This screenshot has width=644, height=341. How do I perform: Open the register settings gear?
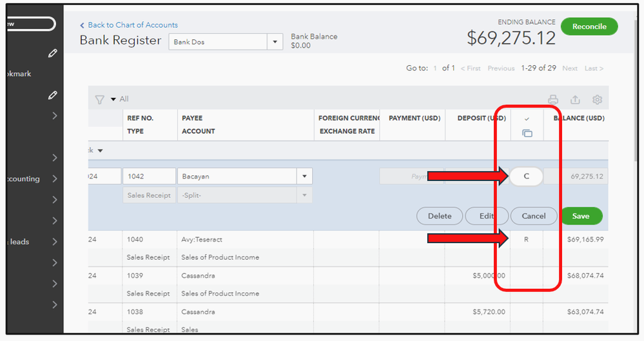point(597,99)
